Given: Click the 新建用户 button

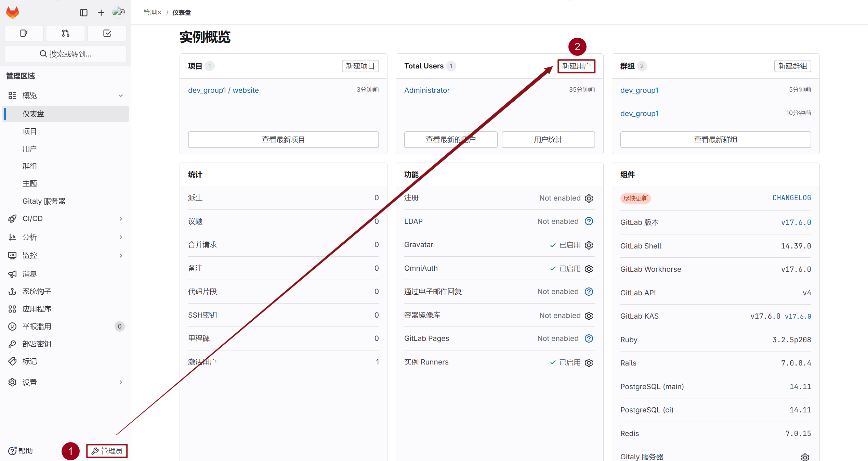Looking at the screenshot, I should pos(576,66).
